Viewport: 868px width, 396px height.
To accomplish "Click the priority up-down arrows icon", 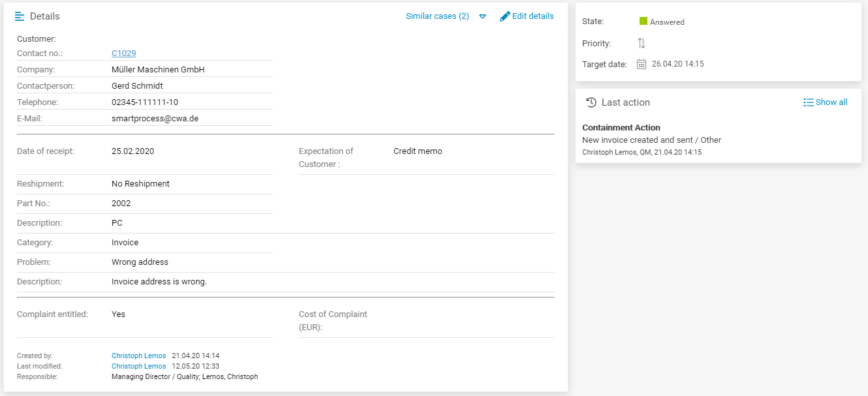I will pyautogui.click(x=642, y=43).
